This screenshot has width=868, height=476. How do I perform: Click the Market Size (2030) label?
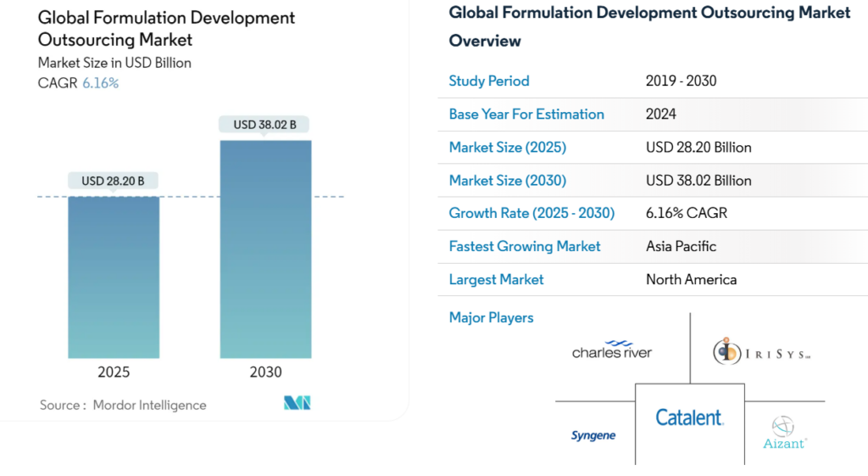click(508, 181)
